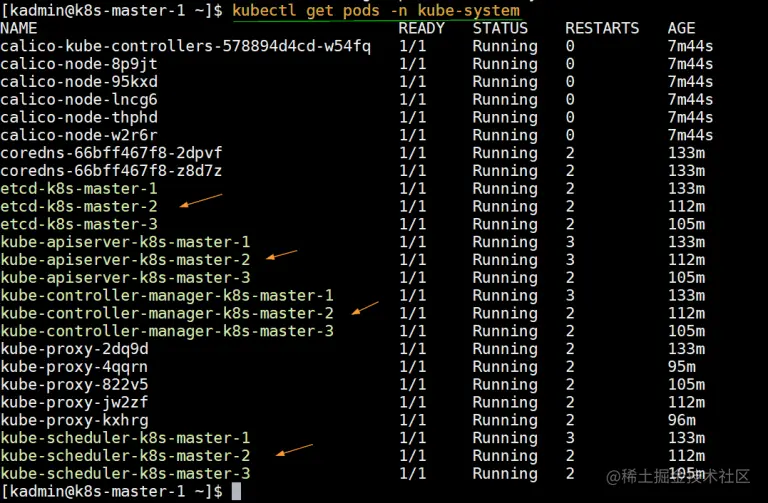
Task: Click 105m age of etcd-k8s-master-3
Action: pyautogui.click(x=687, y=224)
